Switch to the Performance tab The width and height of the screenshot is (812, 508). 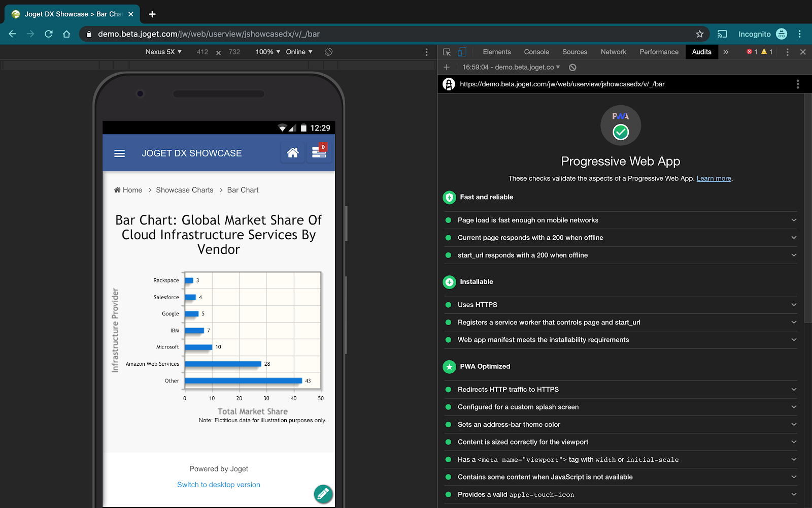pyautogui.click(x=659, y=52)
